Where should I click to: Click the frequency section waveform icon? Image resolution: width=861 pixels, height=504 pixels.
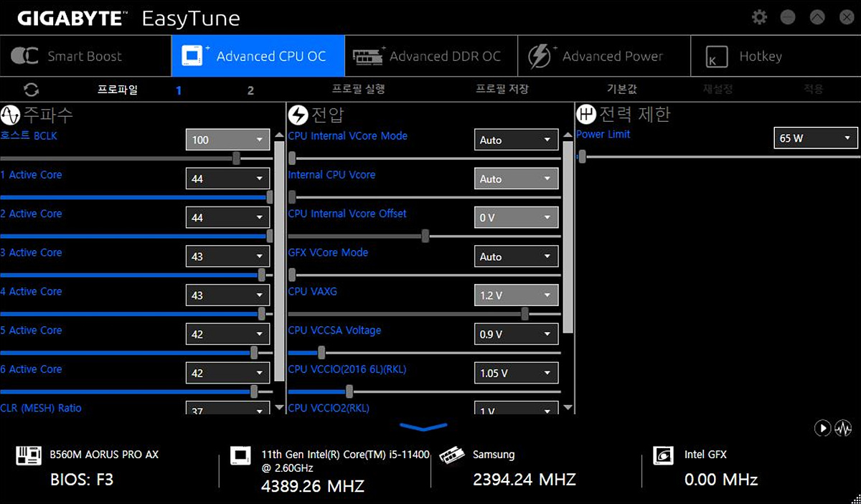[10, 115]
